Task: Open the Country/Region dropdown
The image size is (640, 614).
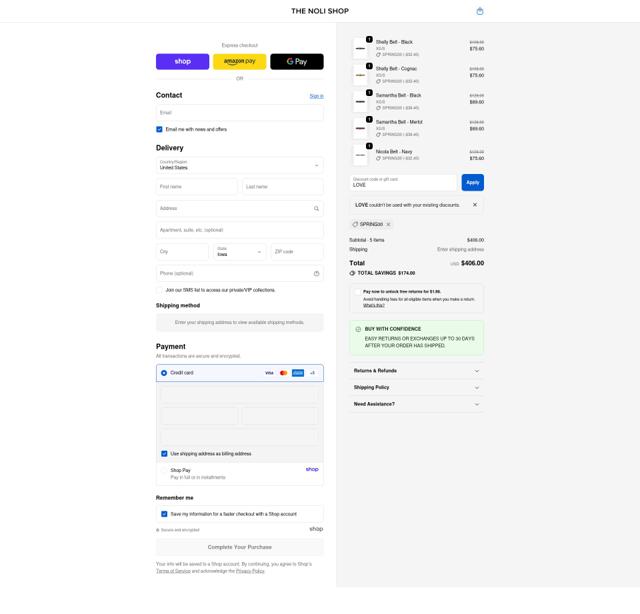Action: 239,165
